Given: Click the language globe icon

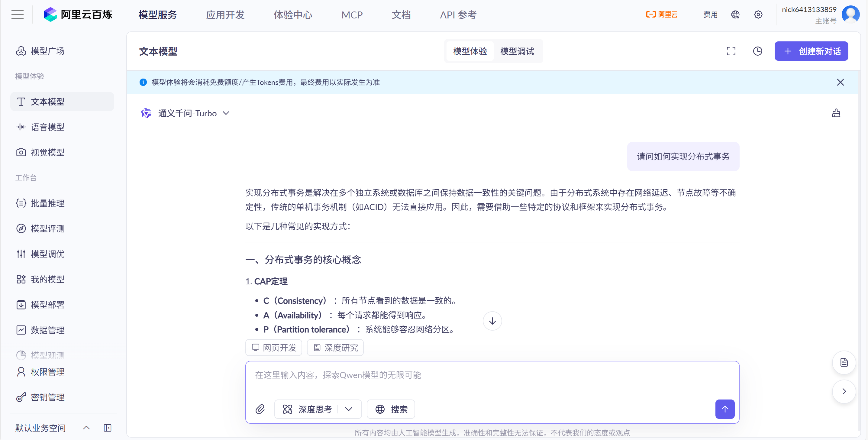Looking at the screenshot, I should 735,15.
